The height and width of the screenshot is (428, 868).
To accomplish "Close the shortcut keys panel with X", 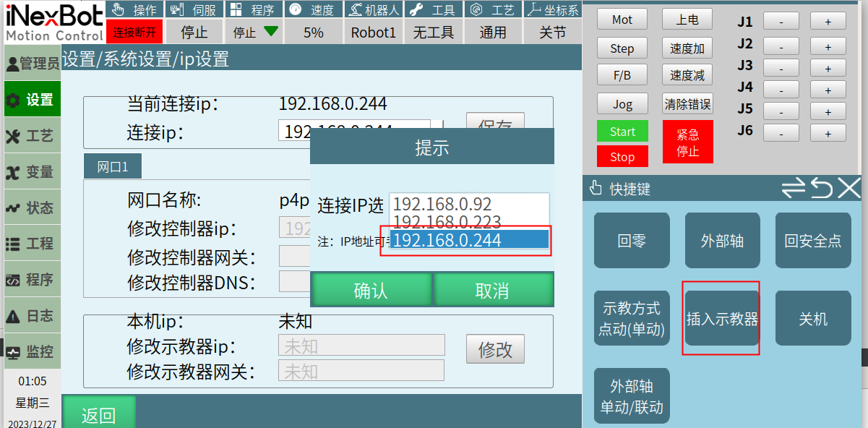I will [x=849, y=188].
